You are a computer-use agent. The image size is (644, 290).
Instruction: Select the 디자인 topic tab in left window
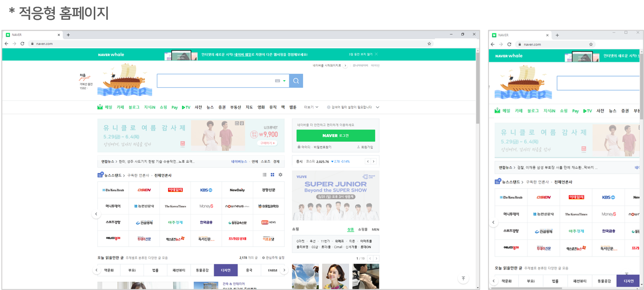(225, 270)
